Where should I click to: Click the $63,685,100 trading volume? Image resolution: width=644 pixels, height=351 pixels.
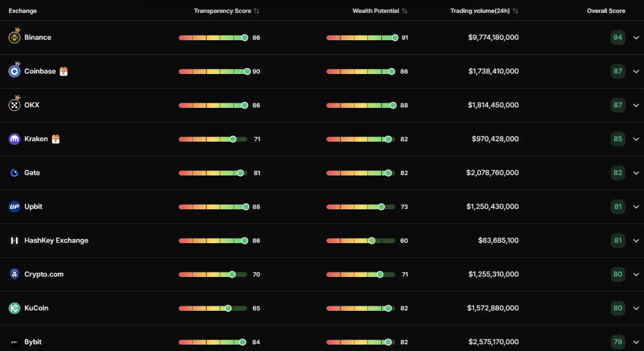click(498, 241)
